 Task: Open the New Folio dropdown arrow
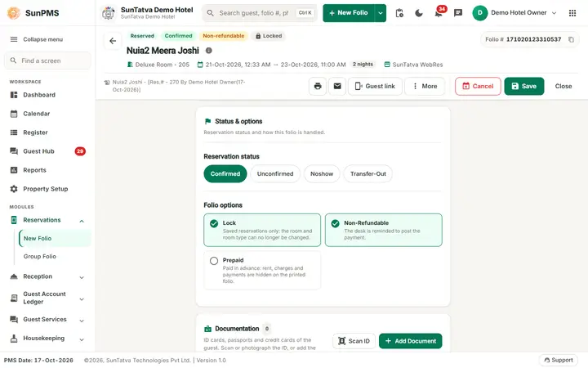tap(381, 13)
